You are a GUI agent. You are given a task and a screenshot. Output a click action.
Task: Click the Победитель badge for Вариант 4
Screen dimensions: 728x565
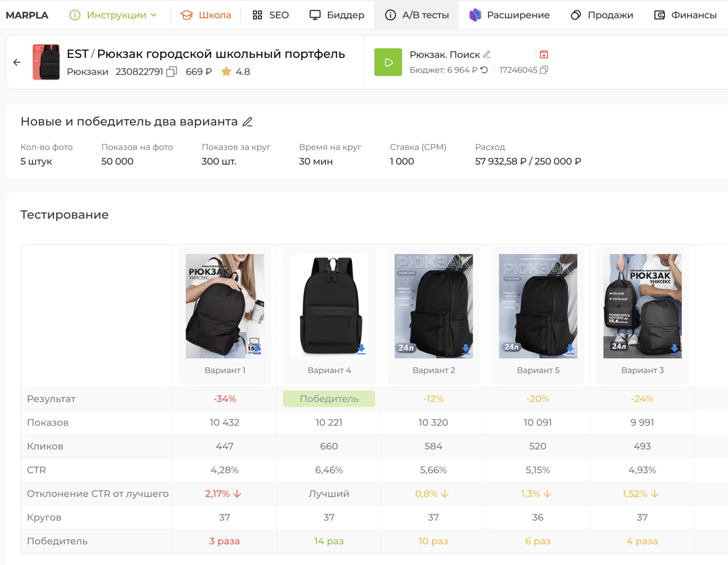point(329,399)
